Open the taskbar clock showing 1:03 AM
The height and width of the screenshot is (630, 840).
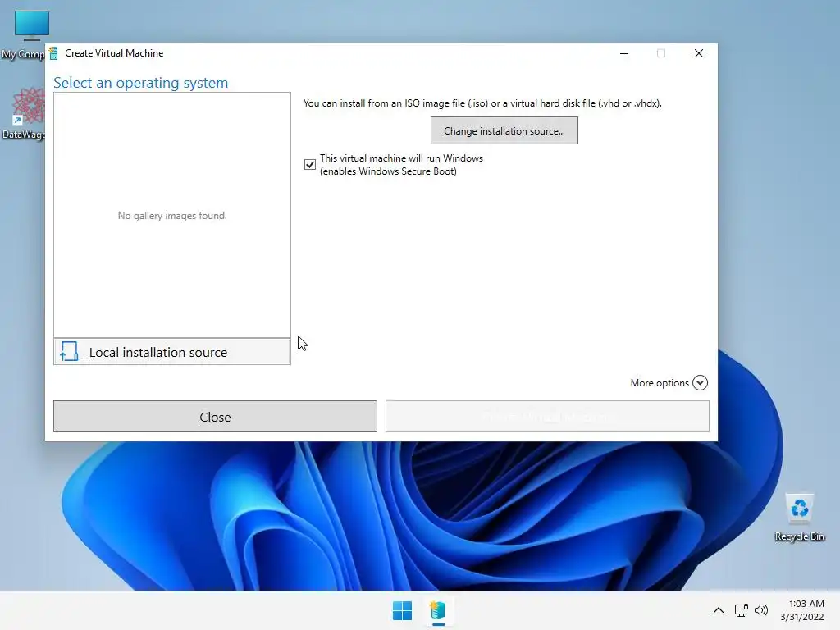click(x=802, y=610)
